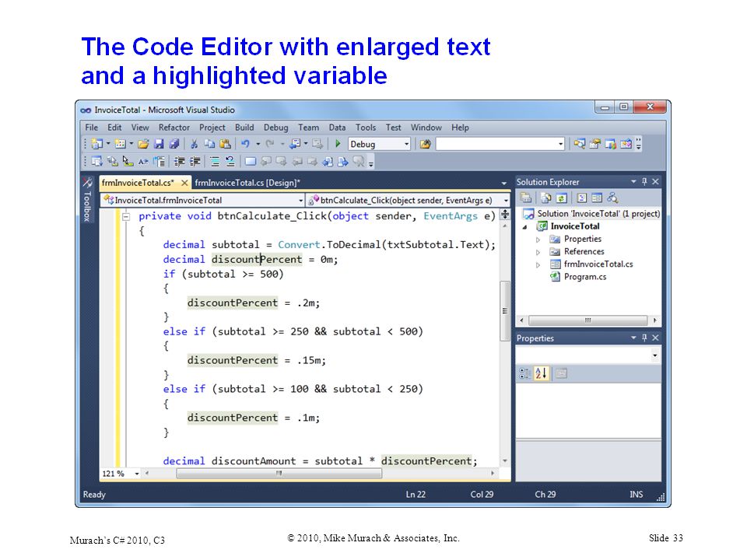Viewport: 747px width, 560px height.
Task: Open the Debug configuration dropdown
Action: coord(406,144)
